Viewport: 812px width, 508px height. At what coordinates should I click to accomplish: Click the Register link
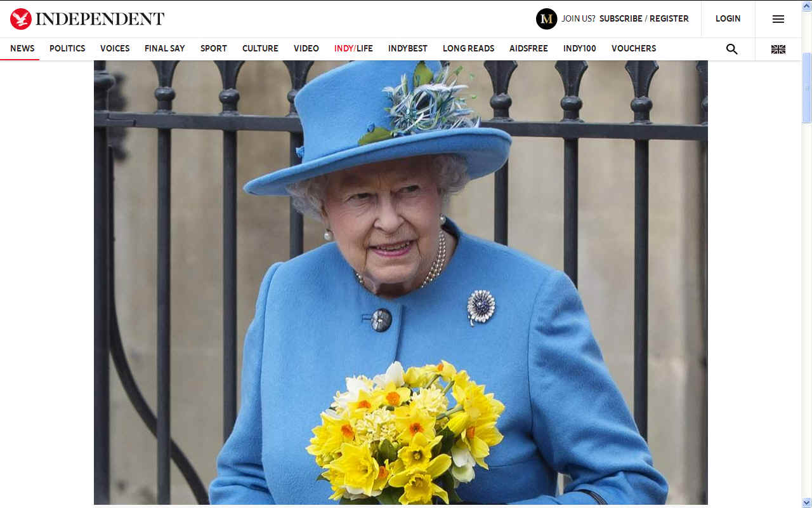pyautogui.click(x=669, y=18)
